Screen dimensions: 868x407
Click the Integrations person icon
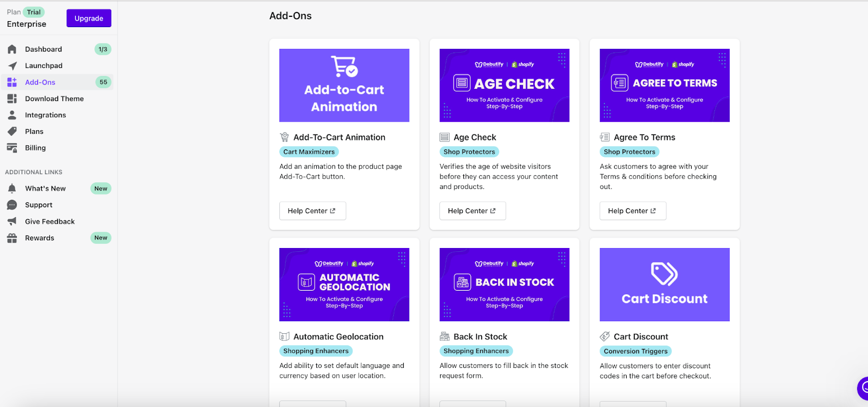[x=12, y=115]
